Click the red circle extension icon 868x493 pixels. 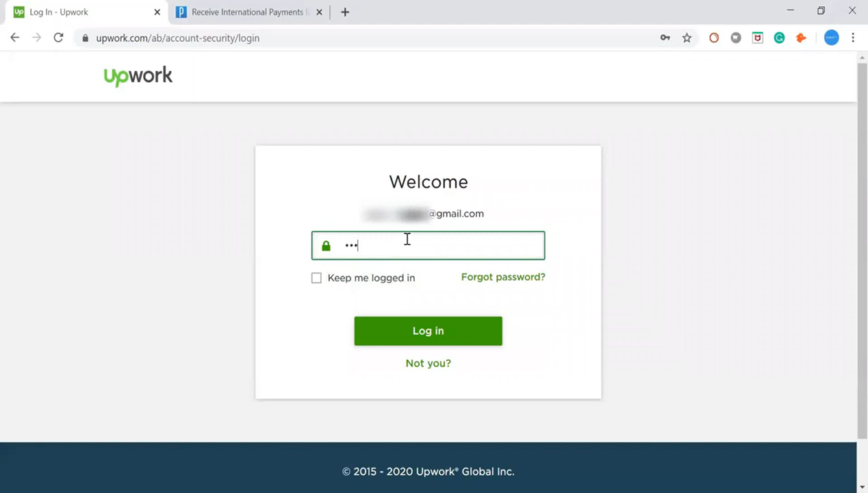pyautogui.click(x=714, y=38)
